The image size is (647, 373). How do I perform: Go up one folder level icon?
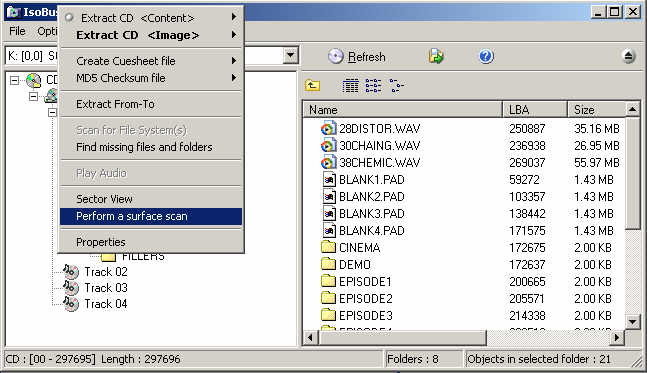coord(312,85)
